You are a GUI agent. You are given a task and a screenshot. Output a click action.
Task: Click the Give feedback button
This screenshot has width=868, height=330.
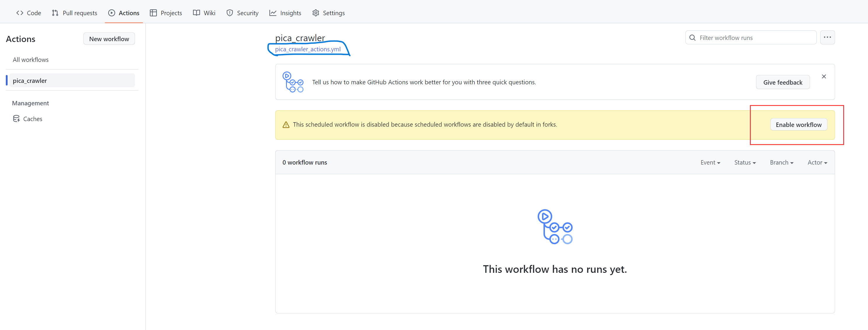tap(782, 82)
